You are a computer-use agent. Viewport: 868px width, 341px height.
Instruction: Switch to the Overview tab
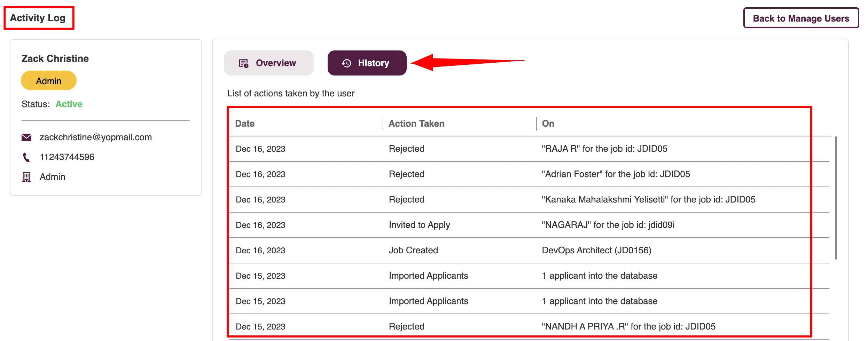click(x=268, y=63)
